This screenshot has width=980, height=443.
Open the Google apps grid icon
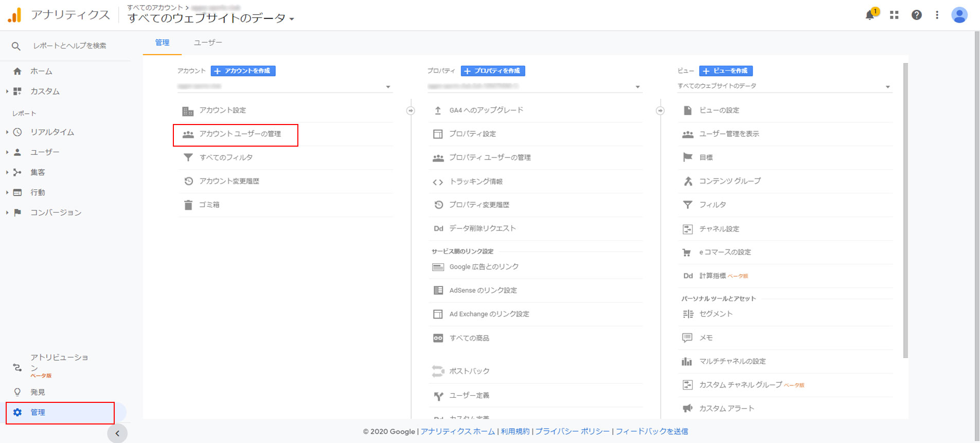pos(894,15)
